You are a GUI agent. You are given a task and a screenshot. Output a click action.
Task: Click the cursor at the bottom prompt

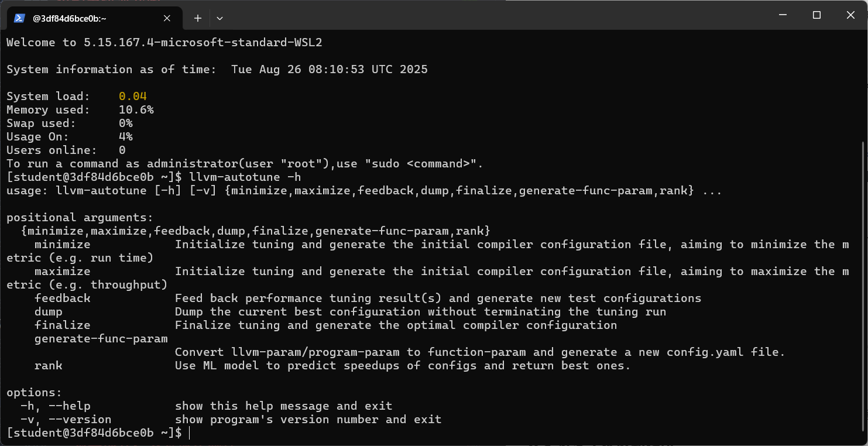[x=190, y=433]
